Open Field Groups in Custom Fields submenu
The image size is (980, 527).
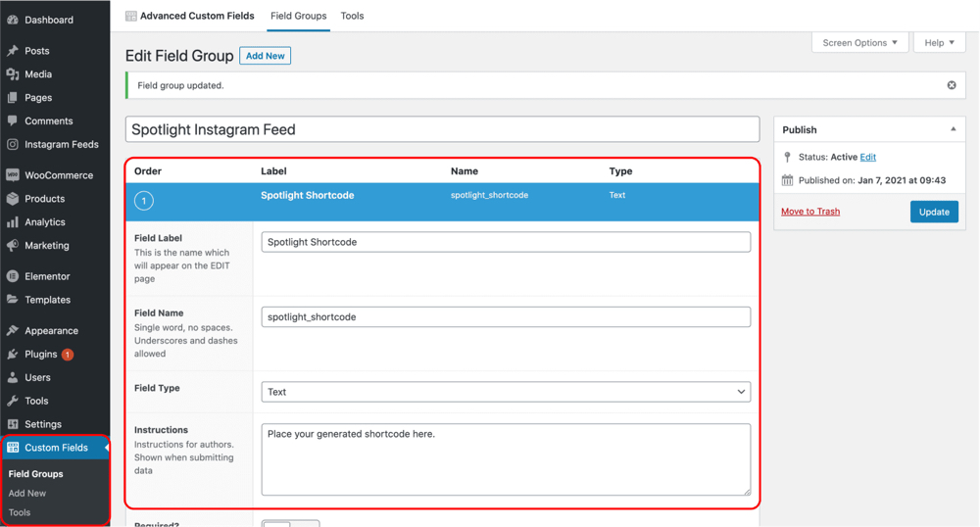pos(35,474)
